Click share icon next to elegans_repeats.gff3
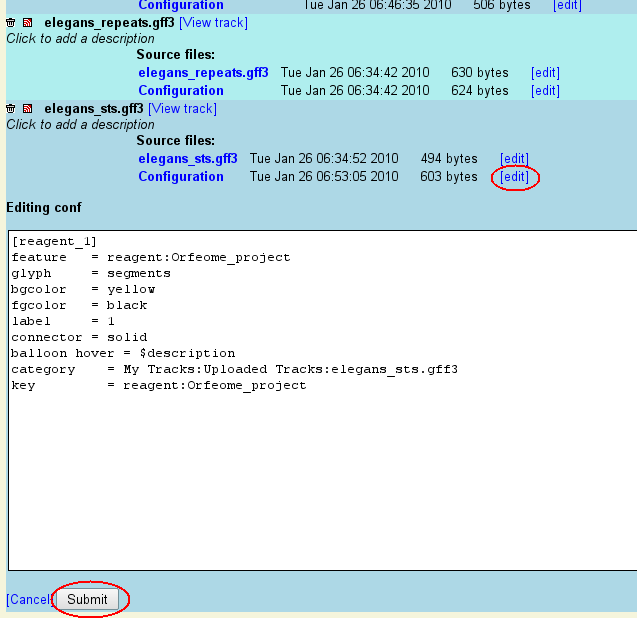This screenshot has width=637, height=618. click(27, 22)
